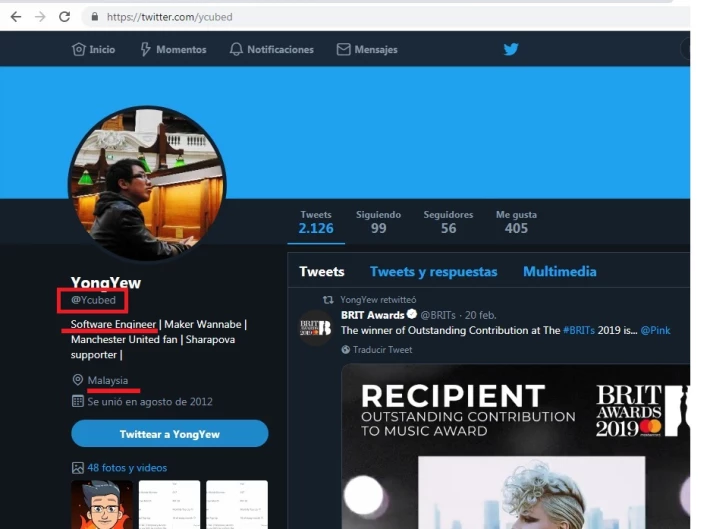Open the Seguidores 56 list
The width and height of the screenshot is (710, 529).
[448, 222]
